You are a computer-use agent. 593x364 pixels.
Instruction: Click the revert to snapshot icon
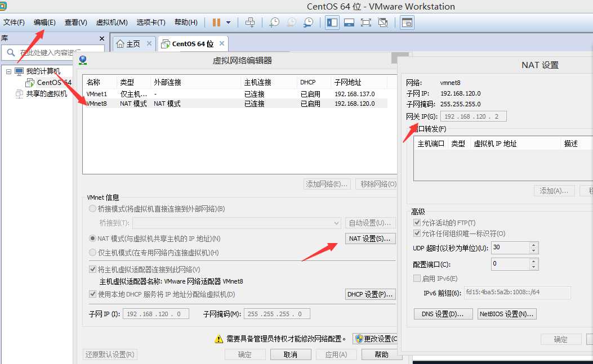[291, 23]
